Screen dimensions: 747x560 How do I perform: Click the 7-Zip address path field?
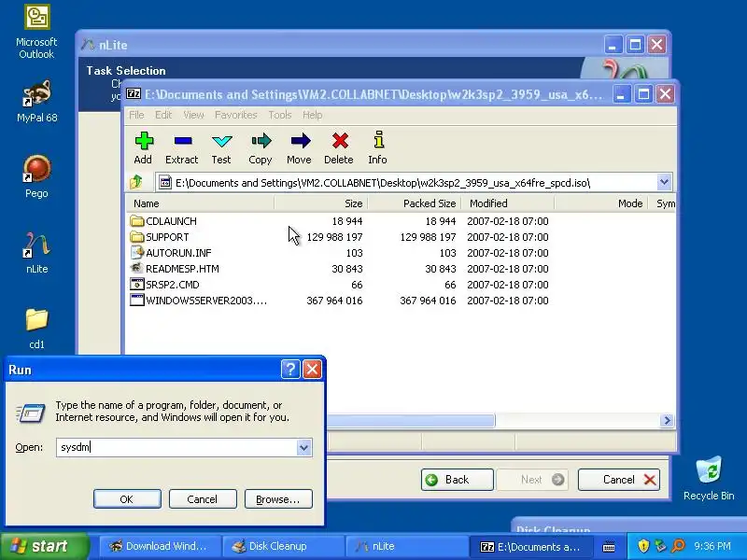tap(407, 182)
